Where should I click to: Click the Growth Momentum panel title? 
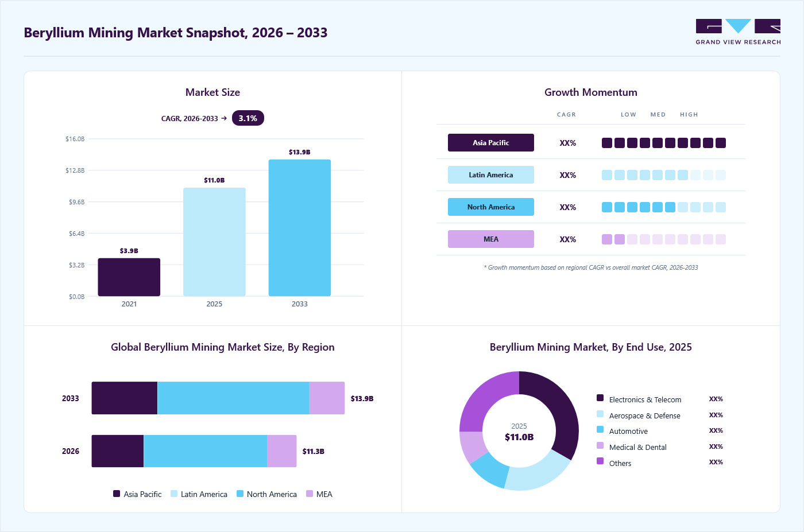pos(591,92)
